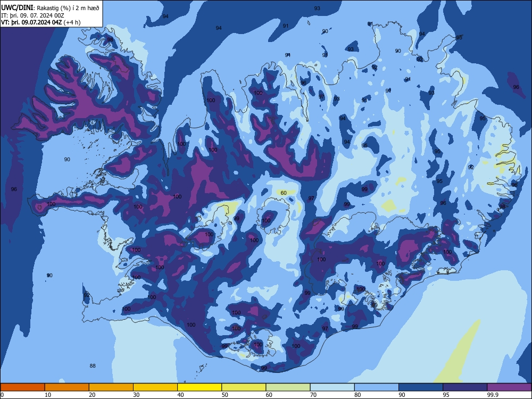The image size is (532, 399).
Task: Click the 95-99.9 indigo legend swatch
Action: click(x=465, y=387)
